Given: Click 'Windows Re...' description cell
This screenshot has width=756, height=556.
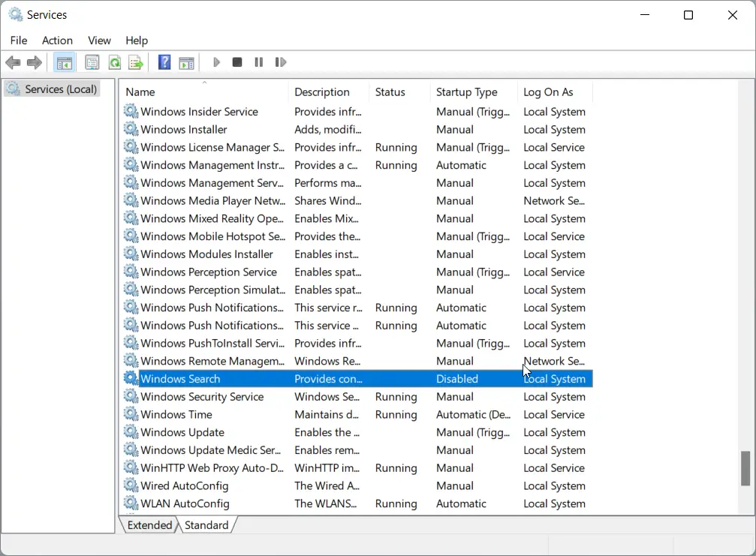Looking at the screenshot, I should [x=327, y=361].
